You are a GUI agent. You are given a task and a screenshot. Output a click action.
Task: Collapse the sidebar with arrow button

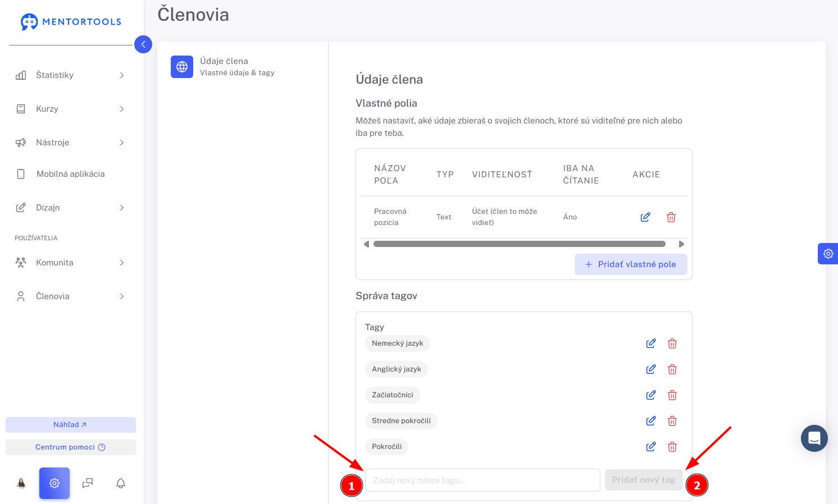pyautogui.click(x=143, y=44)
